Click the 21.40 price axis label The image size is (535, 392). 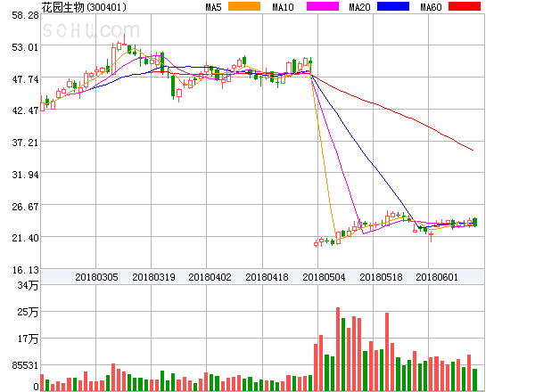pos(25,238)
